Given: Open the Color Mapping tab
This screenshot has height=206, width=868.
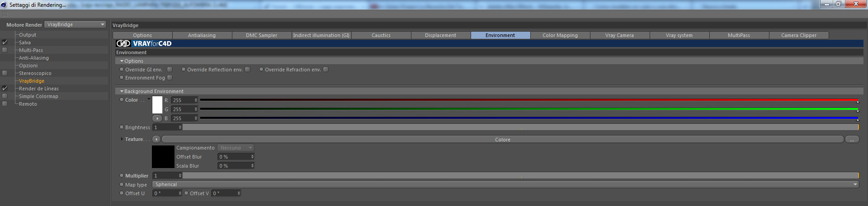Looking at the screenshot, I should [560, 35].
